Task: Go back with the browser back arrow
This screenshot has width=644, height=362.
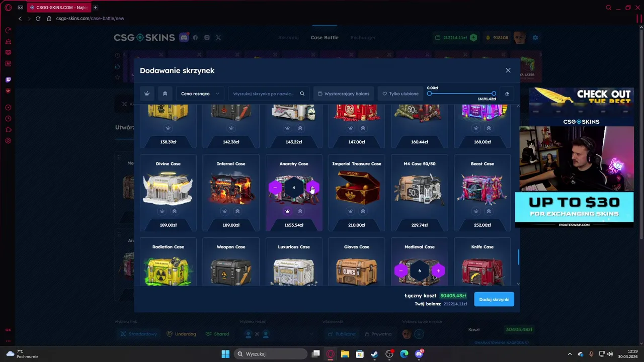Action: point(20,19)
